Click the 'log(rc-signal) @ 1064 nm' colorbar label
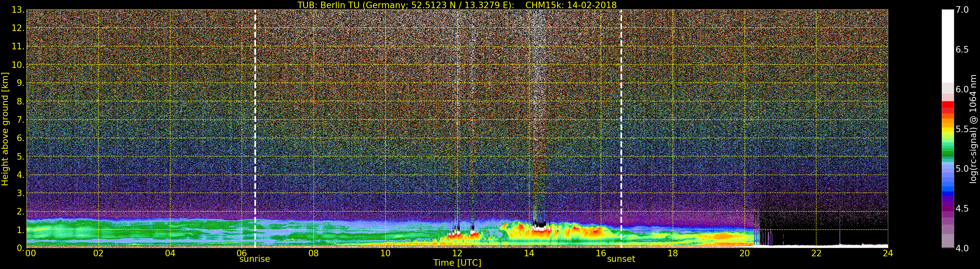The width and height of the screenshot is (980, 269). [x=973, y=129]
